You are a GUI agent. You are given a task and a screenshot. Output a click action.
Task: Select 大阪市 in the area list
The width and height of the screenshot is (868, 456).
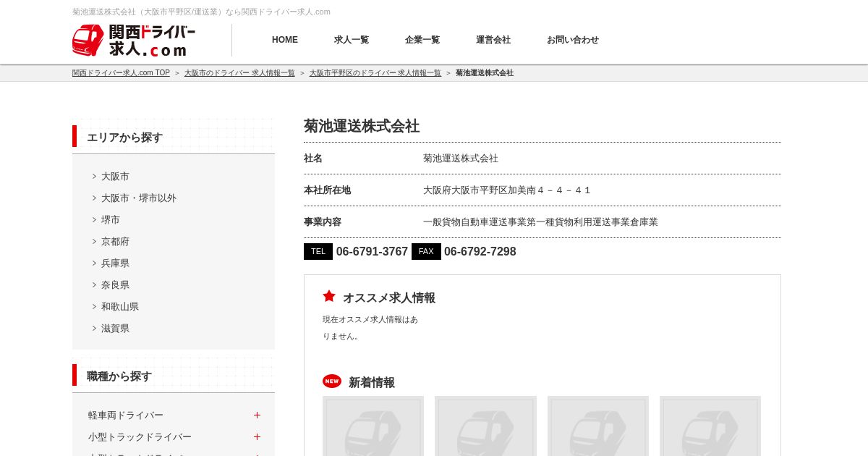115,177
